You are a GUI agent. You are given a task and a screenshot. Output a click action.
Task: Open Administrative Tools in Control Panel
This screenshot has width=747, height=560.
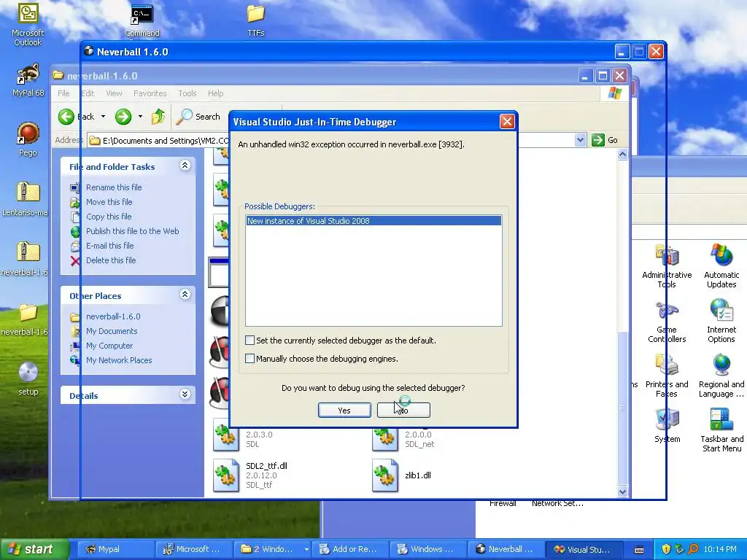click(667, 265)
